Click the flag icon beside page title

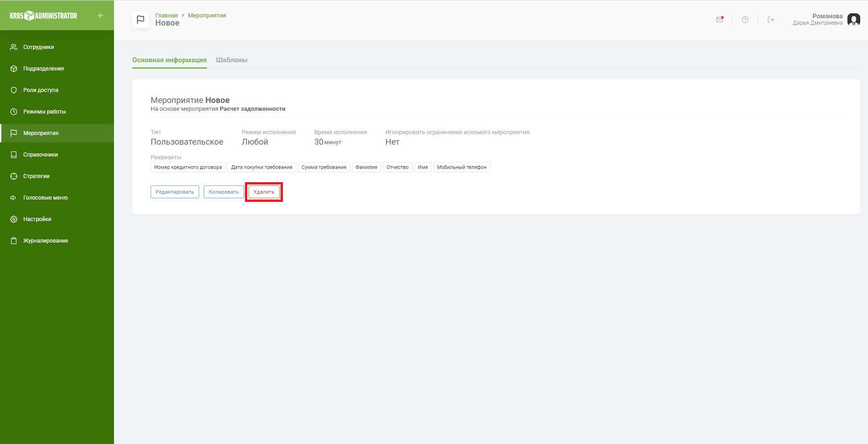coord(141,20)
